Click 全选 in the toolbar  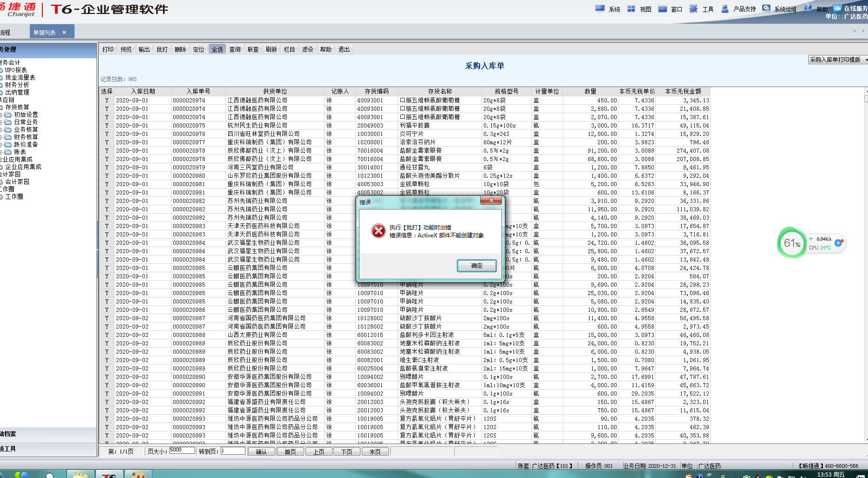pyautogui.click(x=217, y=49)
